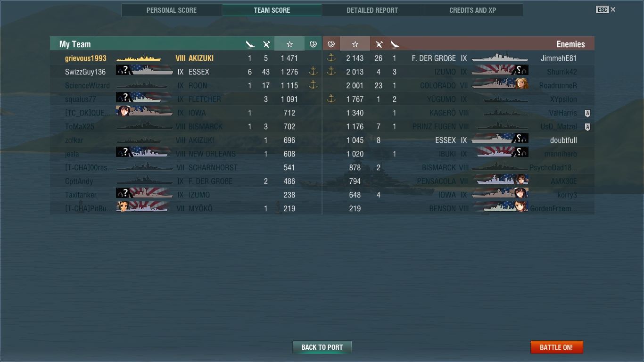This screenshot has width=644, height=362.
Task: Sort Enemies by ships destroyed icon
Action: click(x=395, y=44)
